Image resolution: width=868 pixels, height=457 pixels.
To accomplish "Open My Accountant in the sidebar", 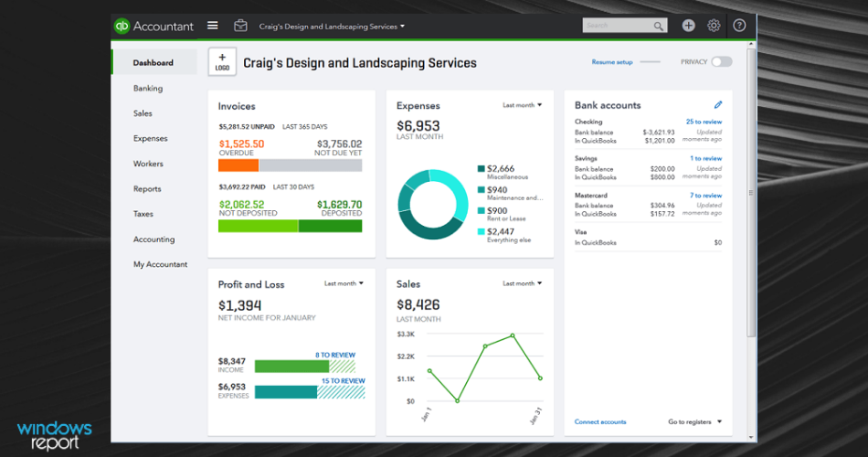I will tap(160, 264).
